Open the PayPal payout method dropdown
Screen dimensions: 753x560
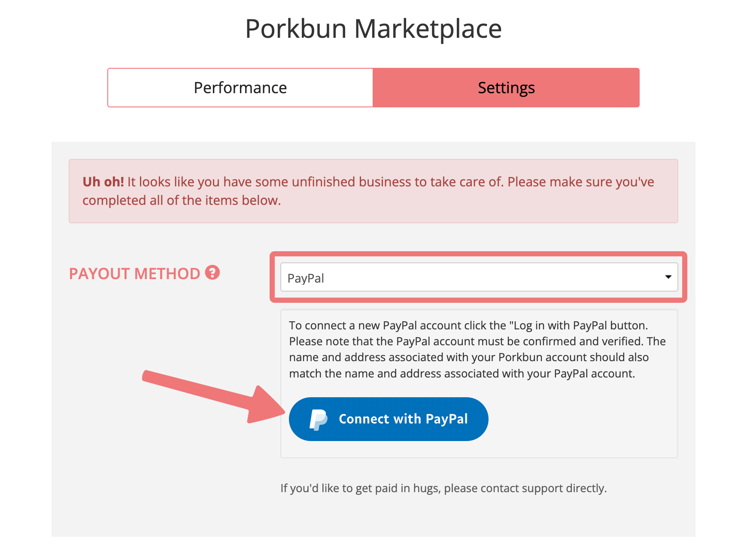(479, 277)
